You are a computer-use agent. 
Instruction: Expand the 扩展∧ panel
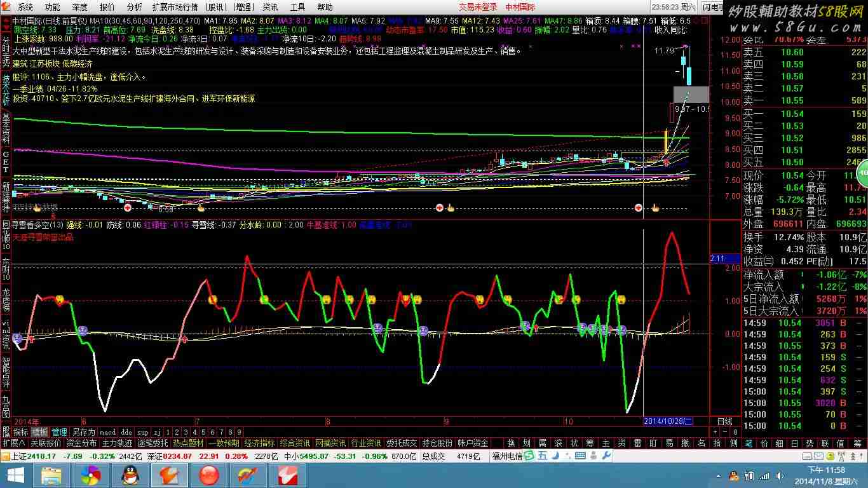[13, 443]
